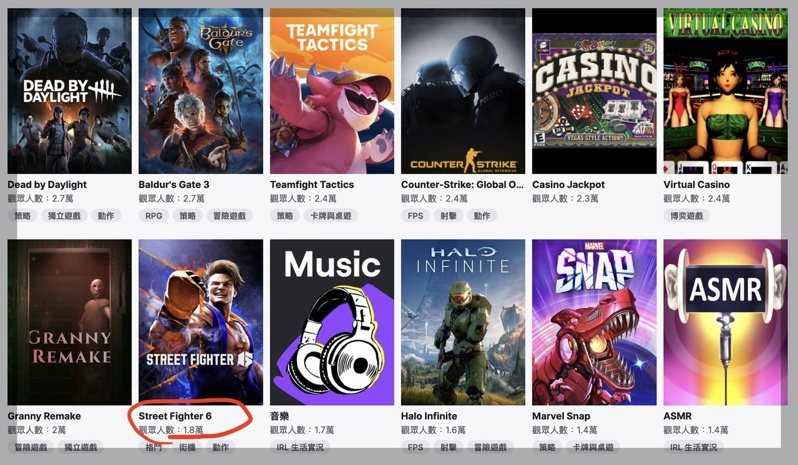Image resolution: width=798 pixels, height=465 pixels.
Task: Open the Halo Infinite cover art
Action: tap(463, 323)
